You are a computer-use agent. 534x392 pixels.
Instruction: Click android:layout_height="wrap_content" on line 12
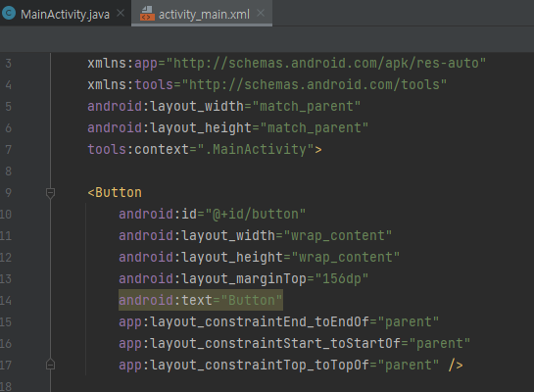coord(259,257)
